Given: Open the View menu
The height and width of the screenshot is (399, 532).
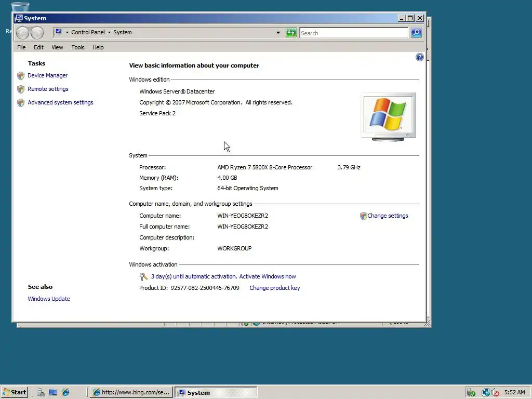Looking at the screenshot, I should click(57, 47).
